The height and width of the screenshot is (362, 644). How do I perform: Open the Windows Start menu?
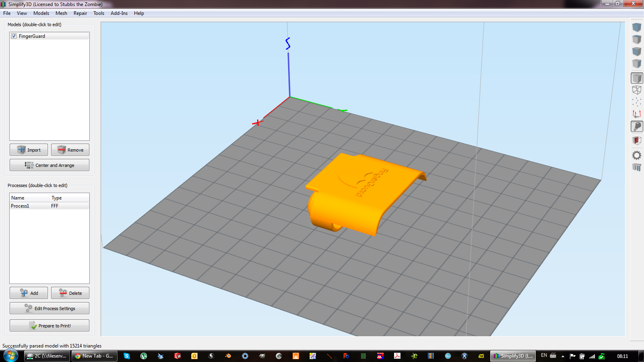click(x=11, y=356)
